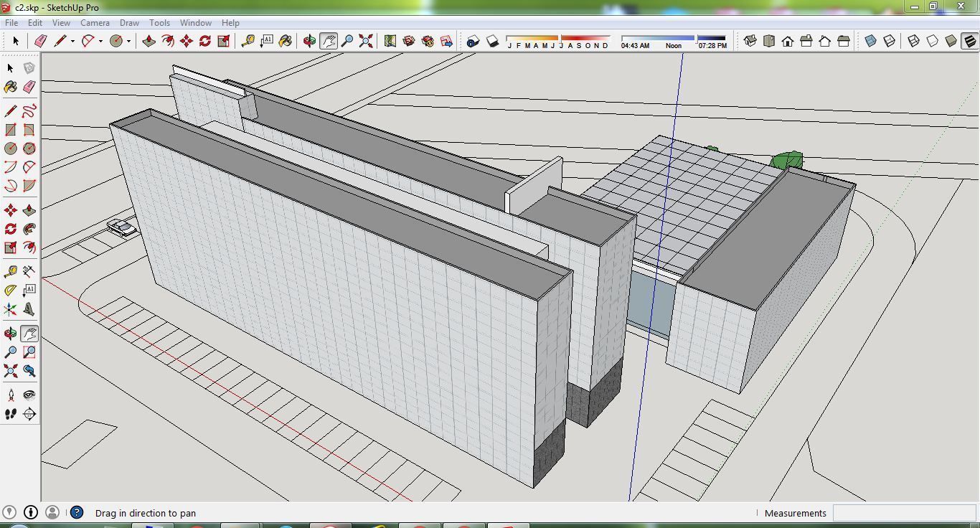This screenshot has height=528, width=980.
Task: Select the Dimension tool
Action: coord(29,272)
